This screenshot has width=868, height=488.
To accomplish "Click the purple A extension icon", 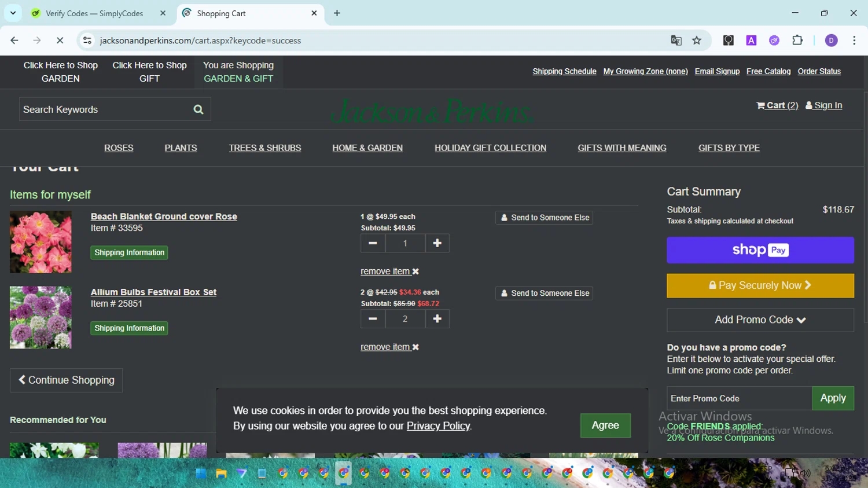I will [x=751, y=41].
